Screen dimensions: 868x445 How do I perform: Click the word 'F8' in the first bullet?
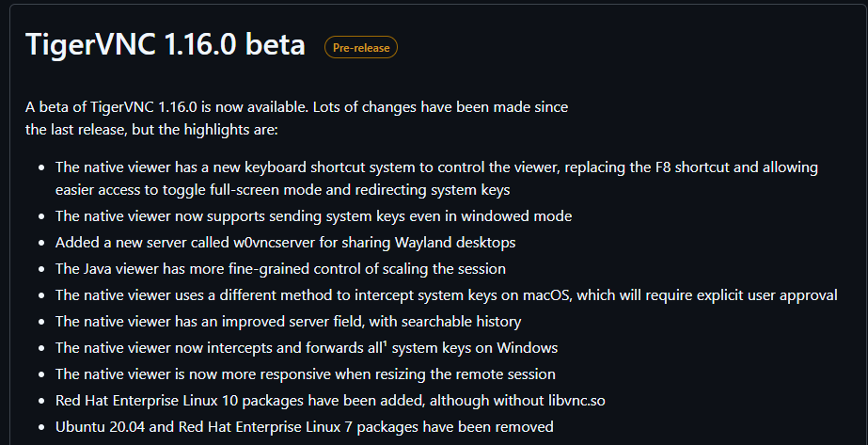[x=663, y=167]
